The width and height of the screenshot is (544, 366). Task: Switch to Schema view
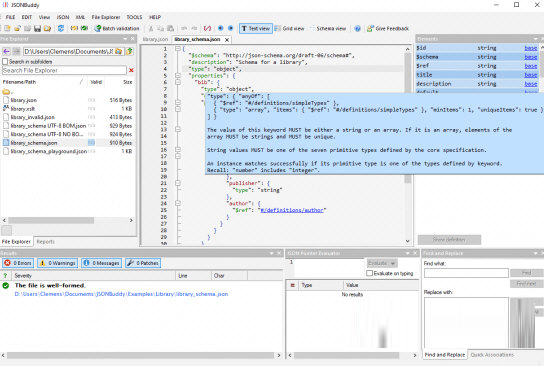pyautogui.click(x=328, y=28)
